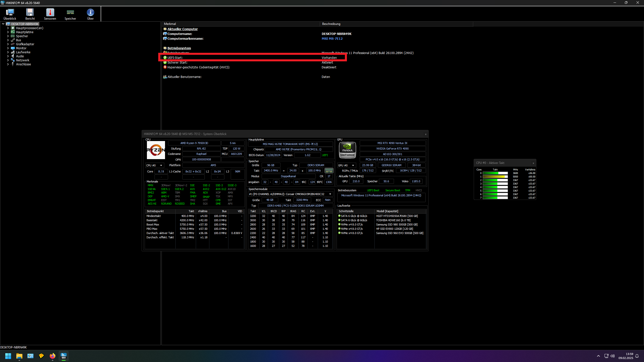Open the Überblick toolbar icon
Image resolution: width=644 pixels, height=362 pixels.
pyautogui.click(x=10, y=14)
